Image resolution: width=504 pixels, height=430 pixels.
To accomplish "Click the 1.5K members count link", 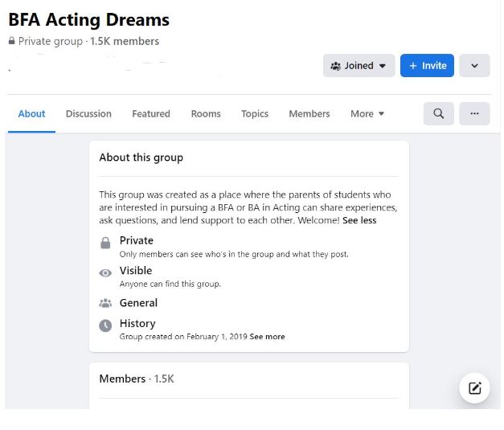I will click(125, 41).
